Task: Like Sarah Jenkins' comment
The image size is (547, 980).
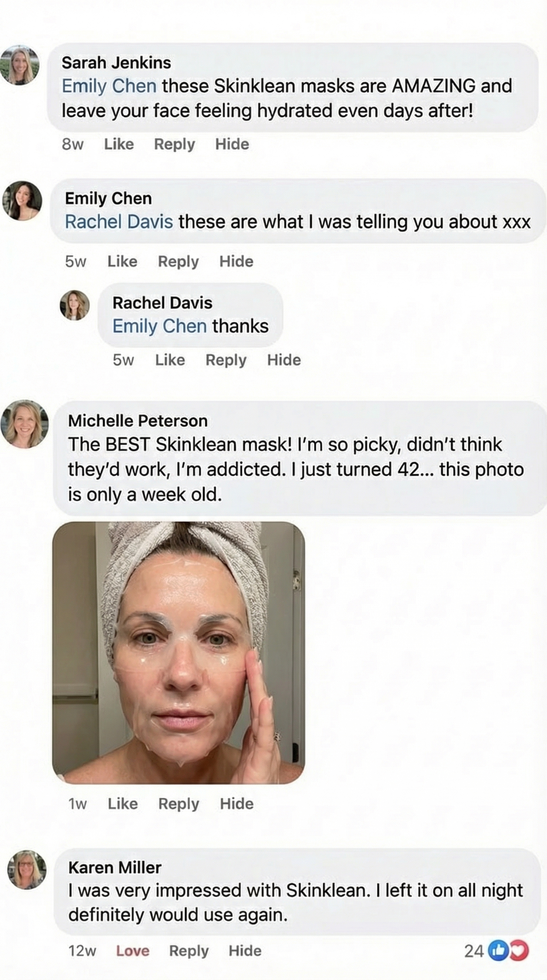Action: [119, 144]
